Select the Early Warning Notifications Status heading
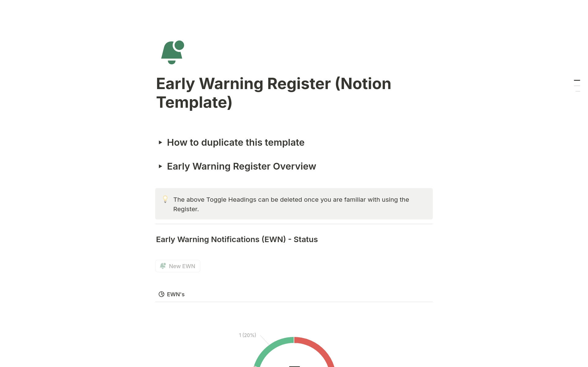 237,239
